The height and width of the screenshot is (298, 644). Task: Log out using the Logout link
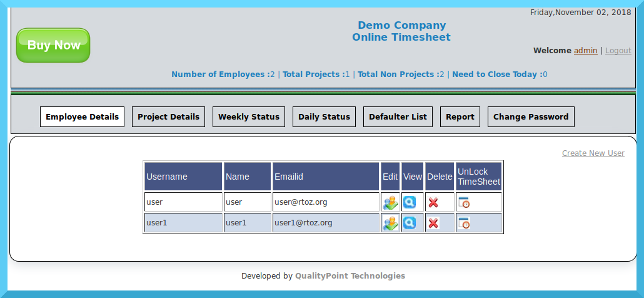pos(618,51)
